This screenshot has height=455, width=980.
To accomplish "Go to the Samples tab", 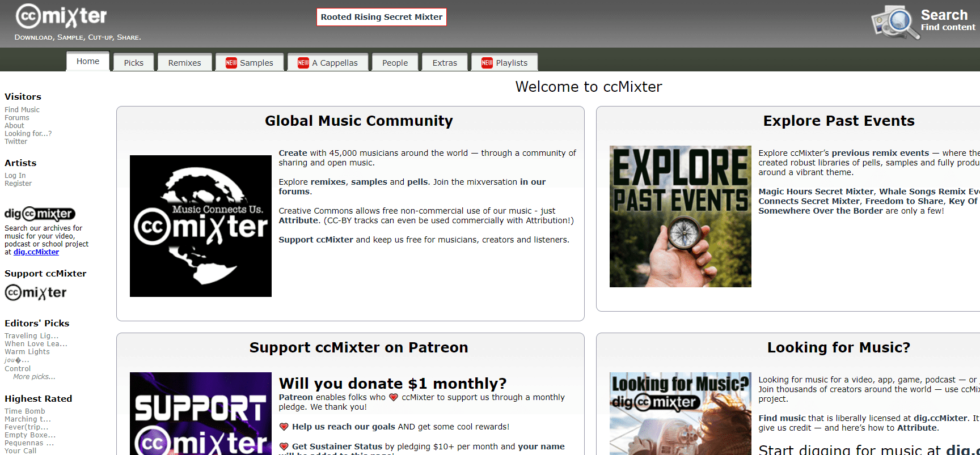I will tap(250, 62).
